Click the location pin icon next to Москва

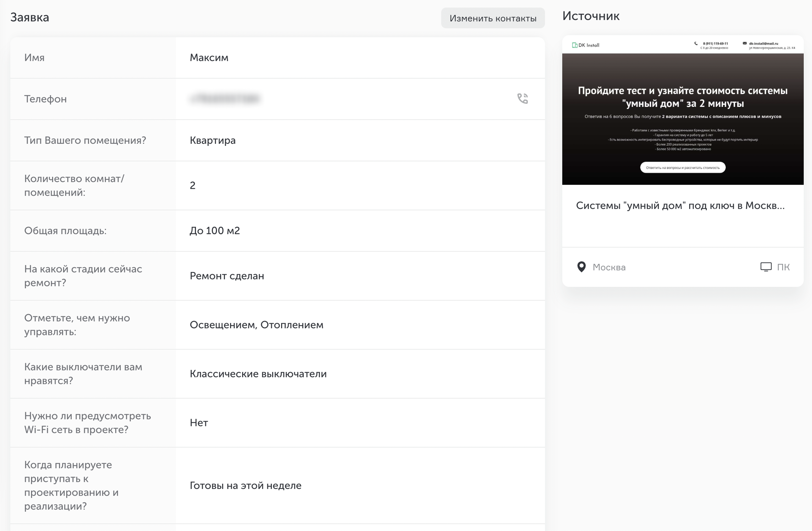tap(582, 267)
